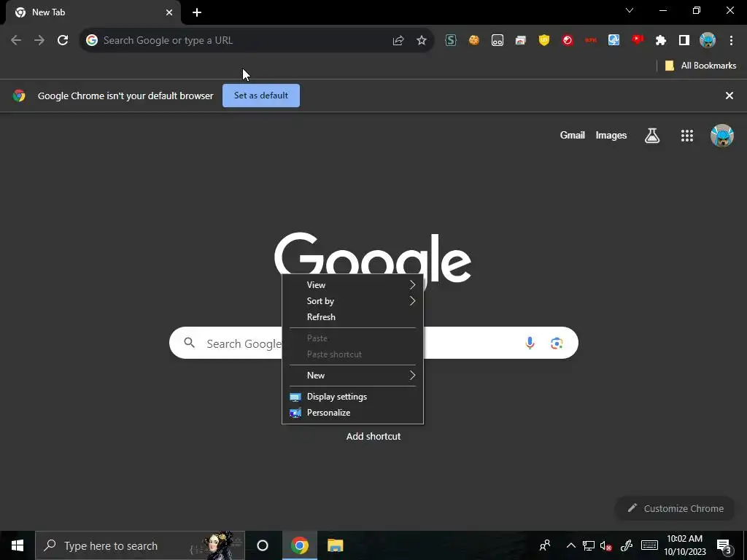Open the Extensions puzzle-piece menu
The height and width of the screenshot is (560, 747).
661,41
